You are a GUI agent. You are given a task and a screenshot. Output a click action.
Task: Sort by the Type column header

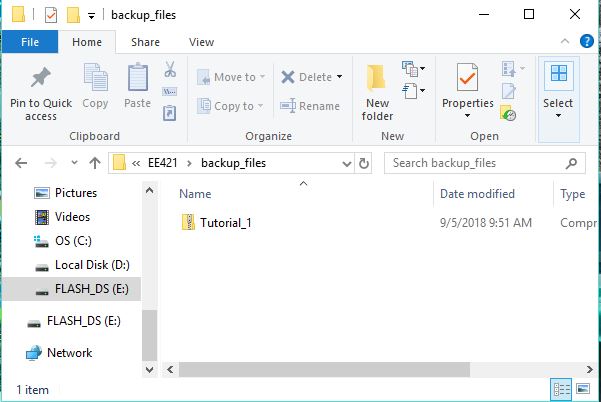(x=573, y=194)
